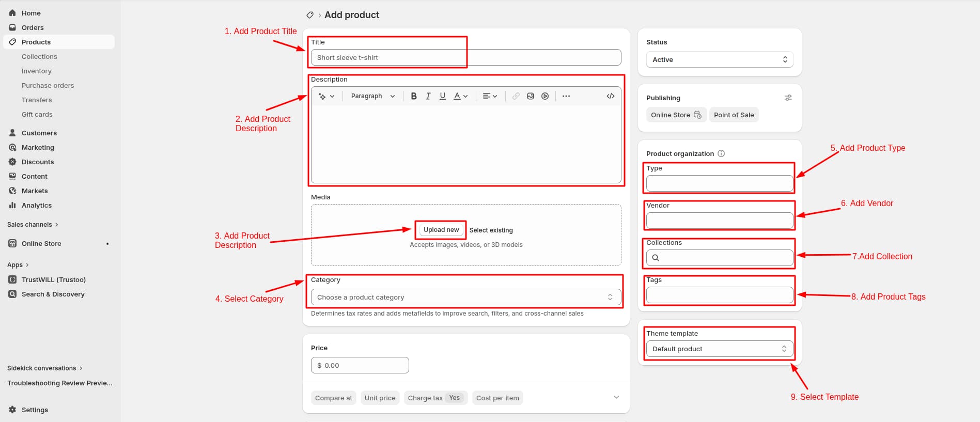Insert video icon in description toolbar
This screenshot has height=422, width=980.
pyautogui.click(x=545, y=96)
